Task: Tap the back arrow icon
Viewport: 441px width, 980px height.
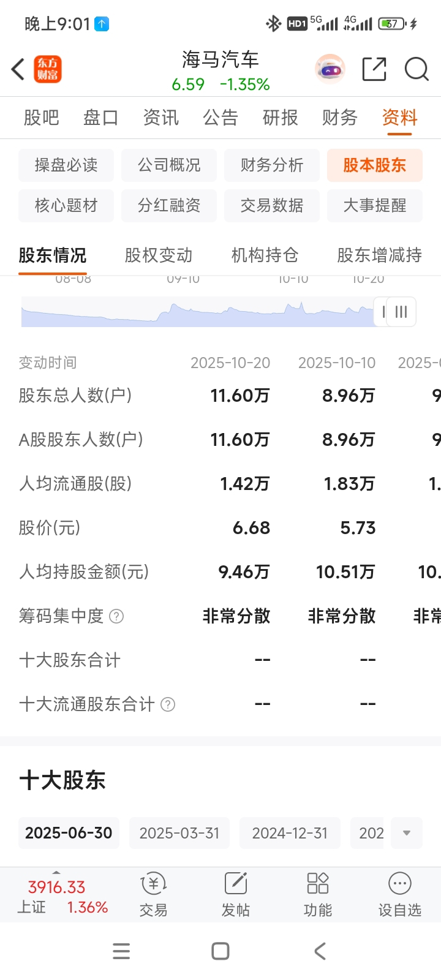Action: pyautogui.click(x=18, y=69)
